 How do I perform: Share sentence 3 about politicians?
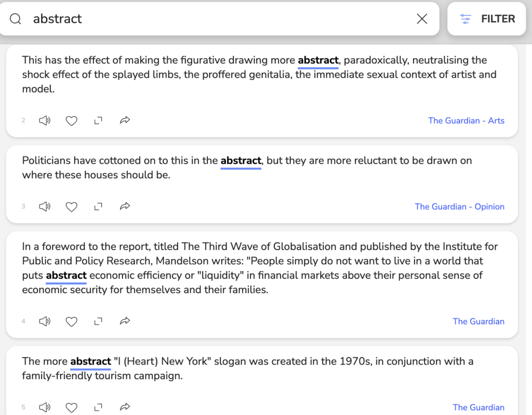(125, 206)
